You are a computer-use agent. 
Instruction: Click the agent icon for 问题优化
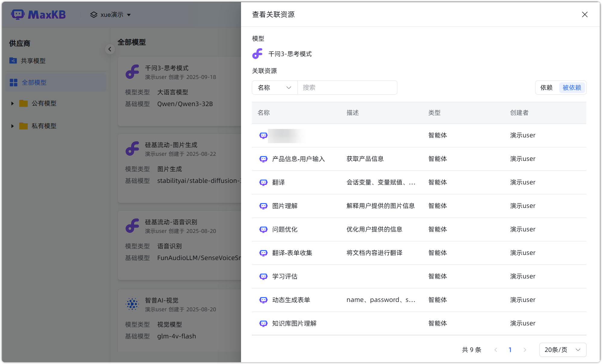click(x=263, y=229)
